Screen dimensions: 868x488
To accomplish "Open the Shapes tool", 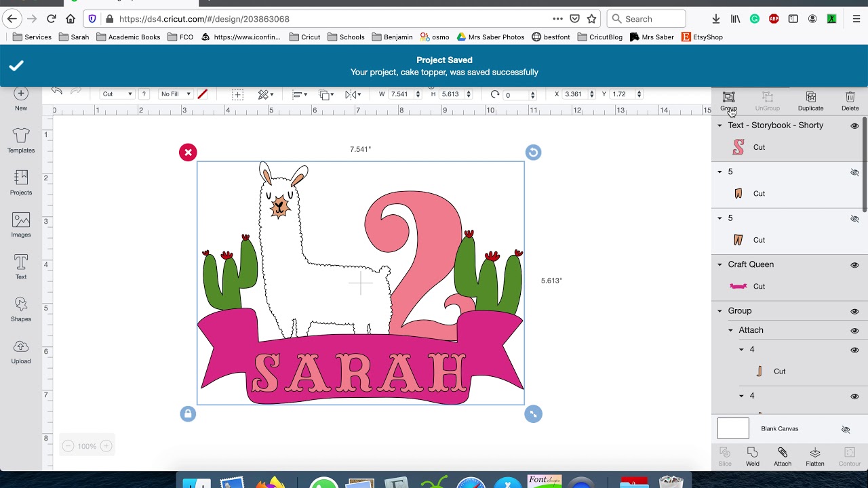I will (21, 310).
